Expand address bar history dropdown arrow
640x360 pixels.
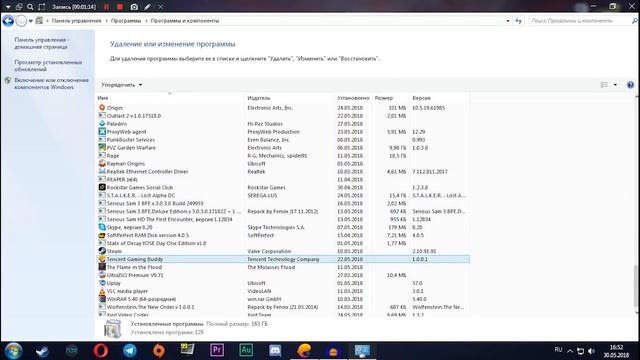[x=508, y=21]
